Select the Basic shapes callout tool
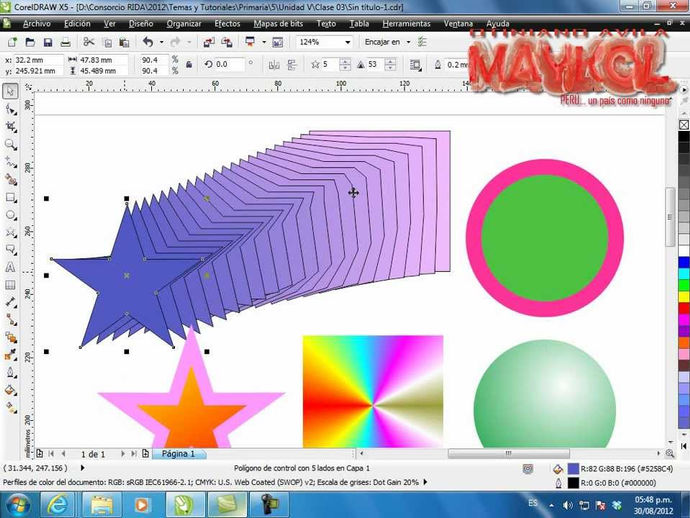The height and width of the screenshot is (518, 690). tap(11, 250)
